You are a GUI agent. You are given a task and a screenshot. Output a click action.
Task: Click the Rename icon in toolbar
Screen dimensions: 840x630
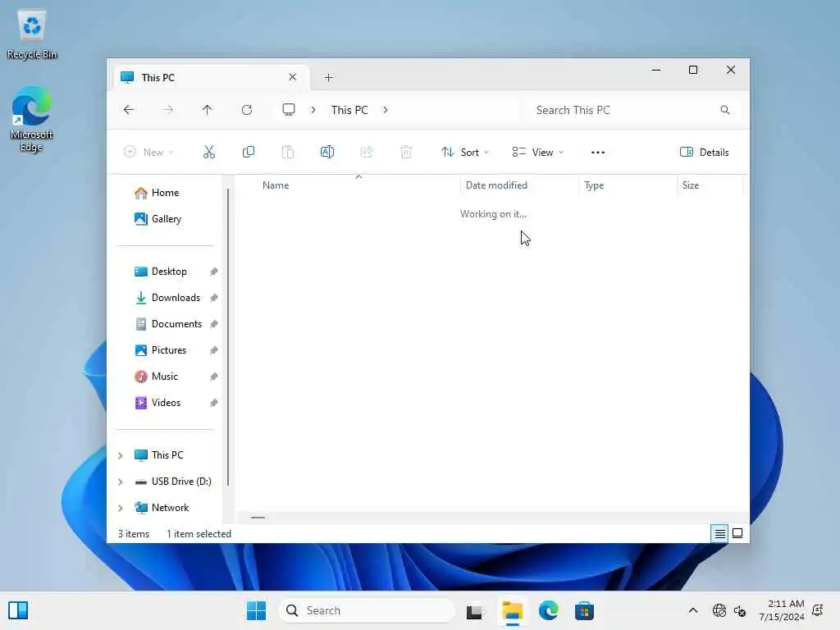point(327,152)
